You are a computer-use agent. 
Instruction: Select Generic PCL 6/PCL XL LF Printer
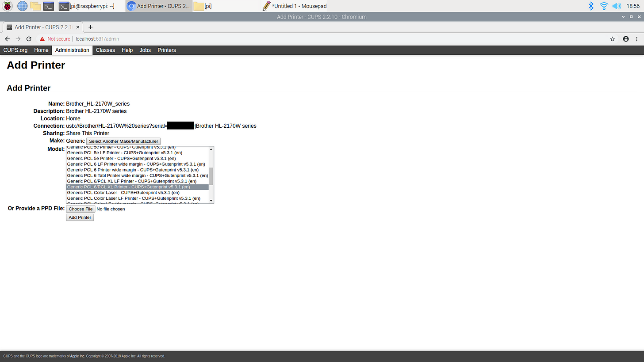point(138,181)
